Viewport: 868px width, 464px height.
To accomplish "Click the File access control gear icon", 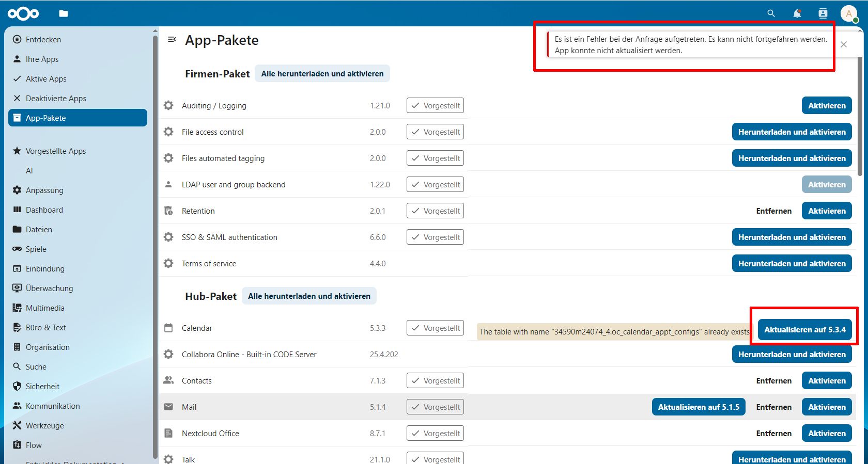I will [x=168, y=132].
